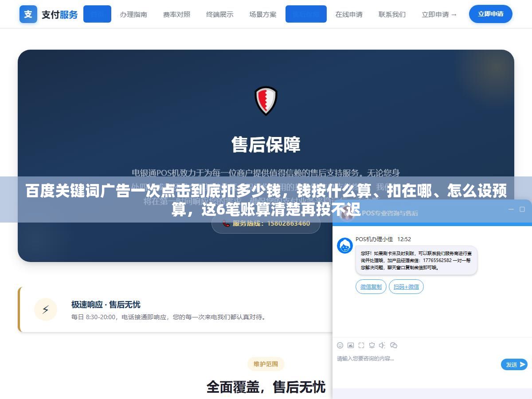Click the blue 支 logo icon
Viewport: 532px width, 399px height.
click(x=28, y=14)
